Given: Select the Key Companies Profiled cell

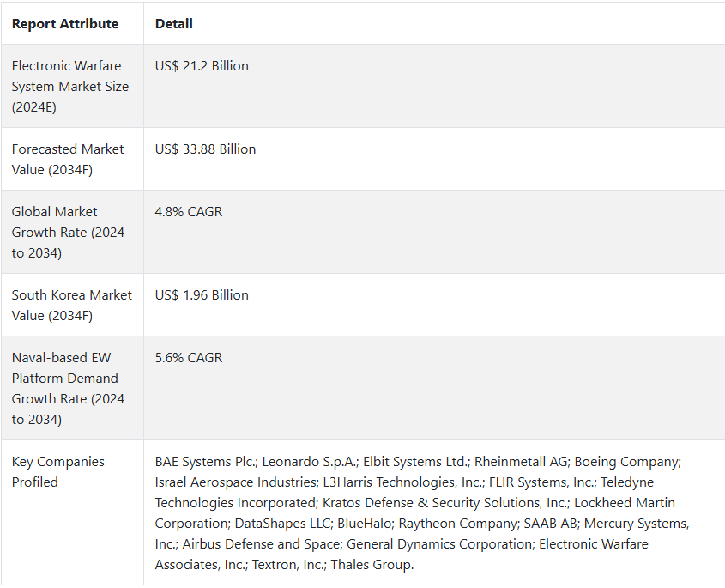Looking at the screenshot, I should pyautogui.click(x=58, y=471).
